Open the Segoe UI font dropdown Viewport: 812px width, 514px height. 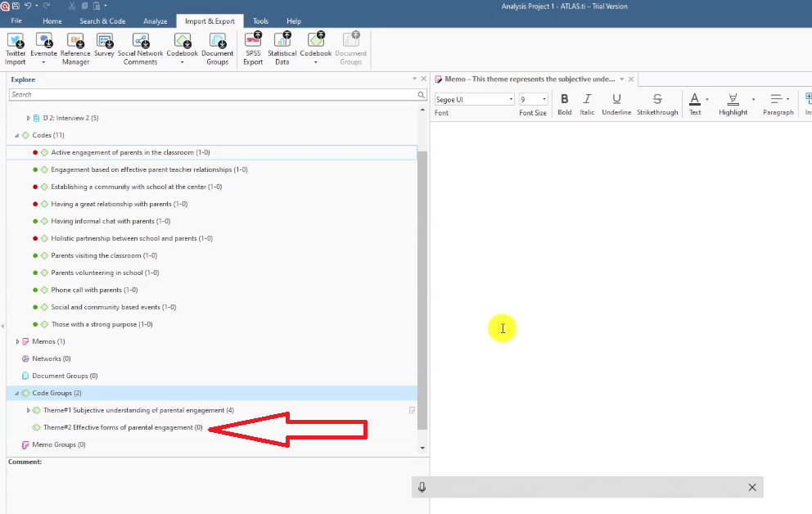(x=512, y=99)
